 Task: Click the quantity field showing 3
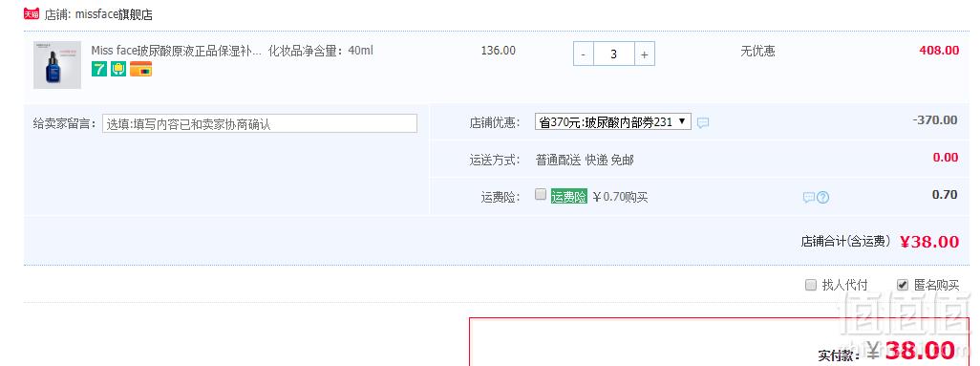tap(614, 54)
